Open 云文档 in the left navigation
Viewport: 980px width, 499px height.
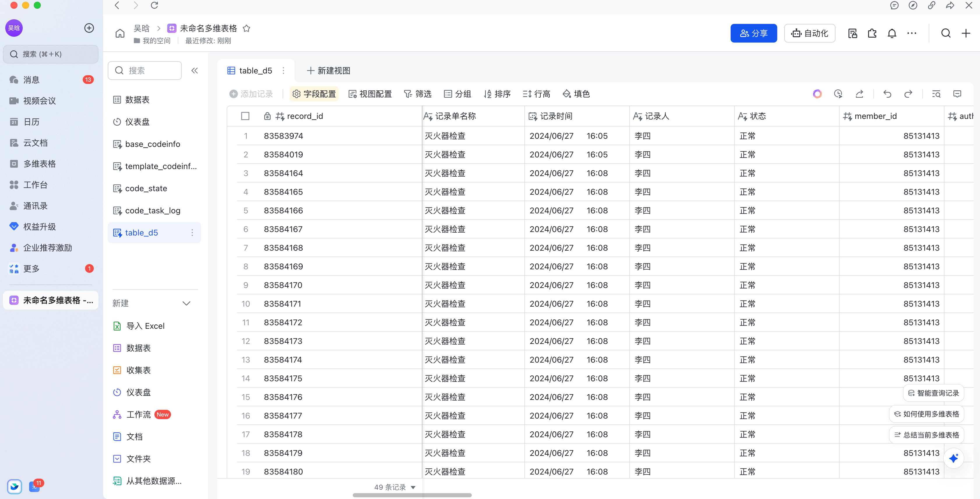coord(51,143)
